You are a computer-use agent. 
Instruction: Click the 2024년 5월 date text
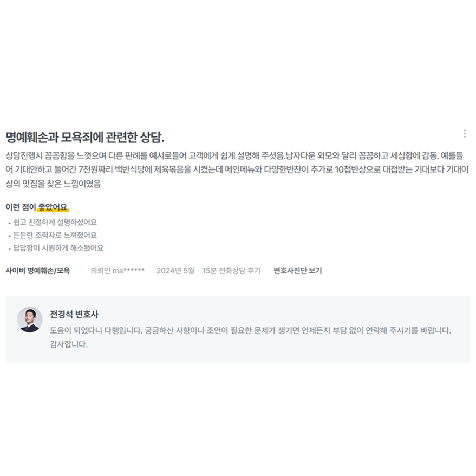click(175, 270)
